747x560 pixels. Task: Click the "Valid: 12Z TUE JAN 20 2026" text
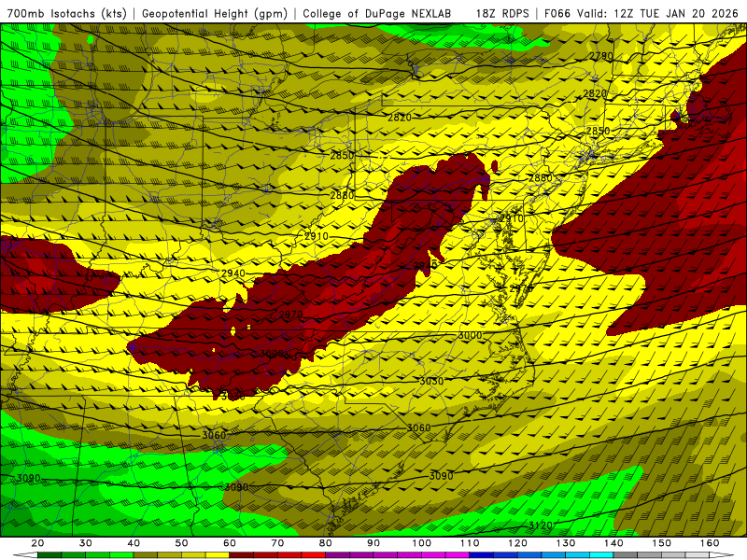pyautogui.click(x=657, y=13)
